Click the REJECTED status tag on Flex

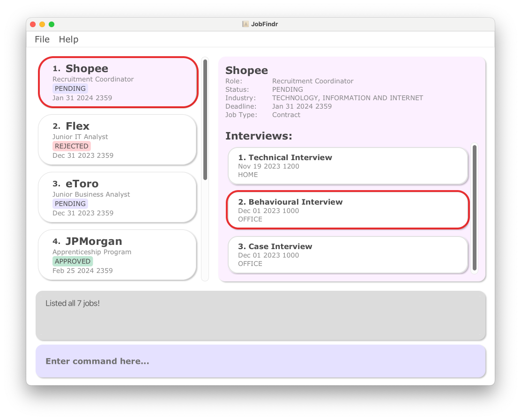71,146
